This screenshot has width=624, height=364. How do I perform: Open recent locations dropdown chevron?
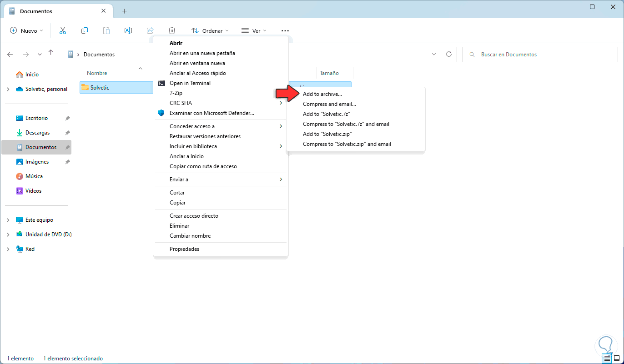[40, 54]
